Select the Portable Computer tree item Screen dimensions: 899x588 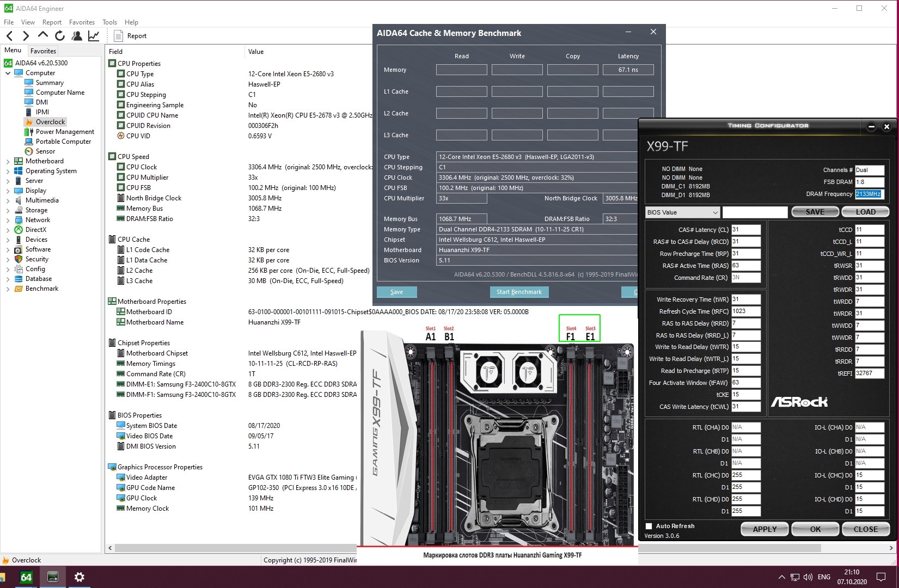pyautogui.click(x=63, y=142)
